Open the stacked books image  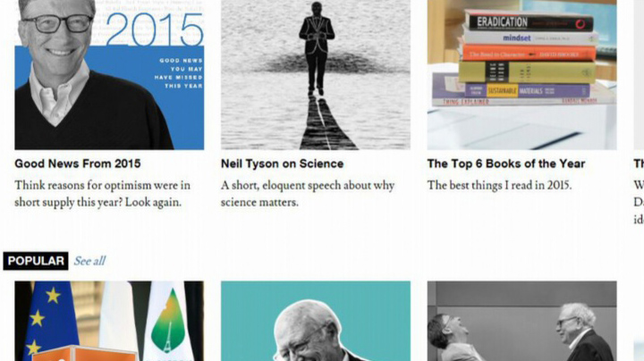click(x=521, y=75)
